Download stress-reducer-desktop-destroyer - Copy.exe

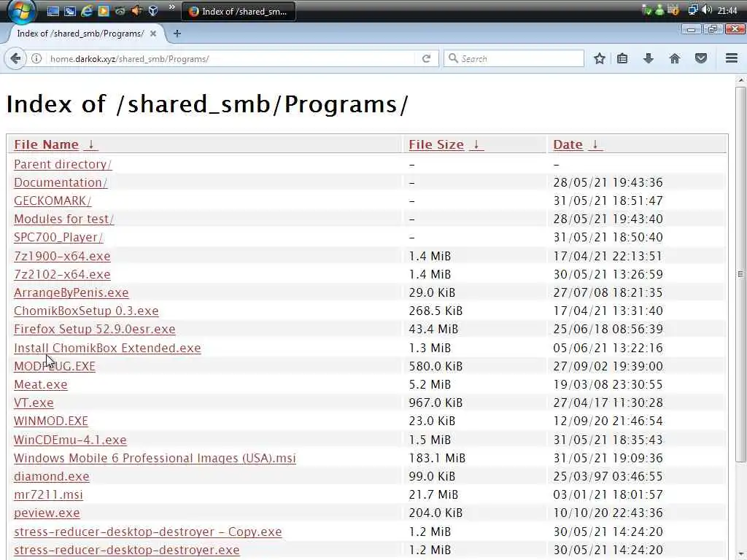click(x=147, y=532)
